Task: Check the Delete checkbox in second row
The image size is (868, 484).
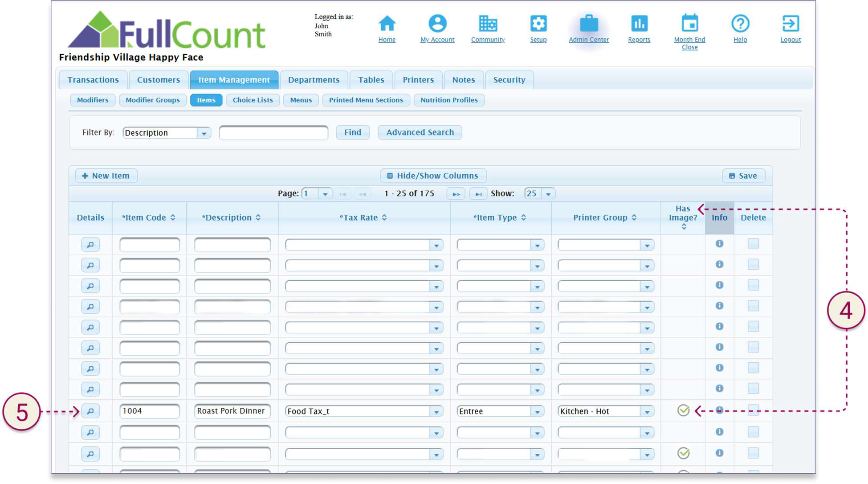Action: coord(753,264)
